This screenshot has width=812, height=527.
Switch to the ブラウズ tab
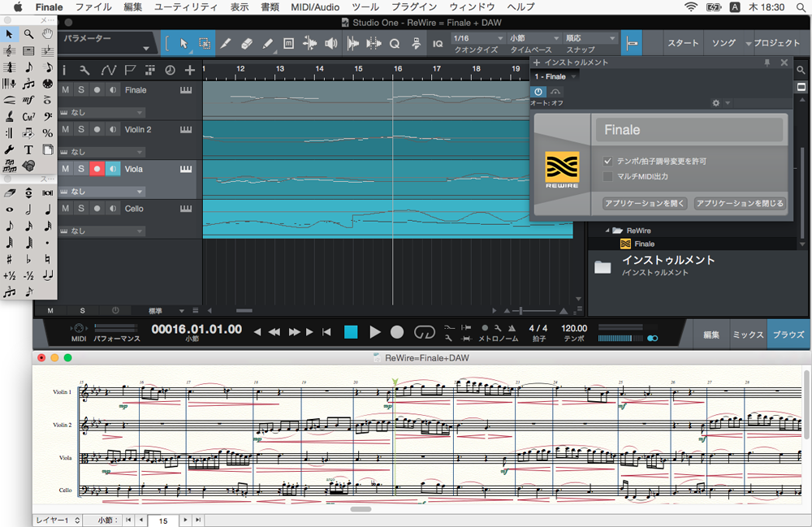[x=788, y=335]
